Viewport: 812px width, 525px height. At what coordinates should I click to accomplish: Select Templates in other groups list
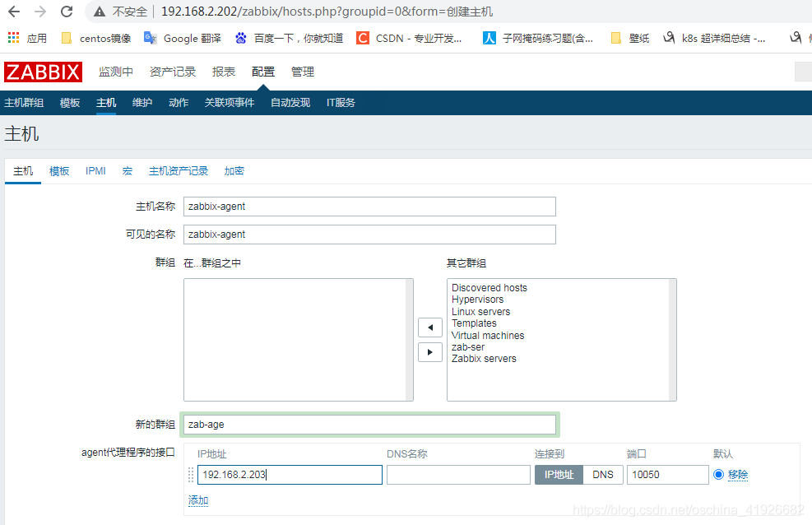[474, 323]
